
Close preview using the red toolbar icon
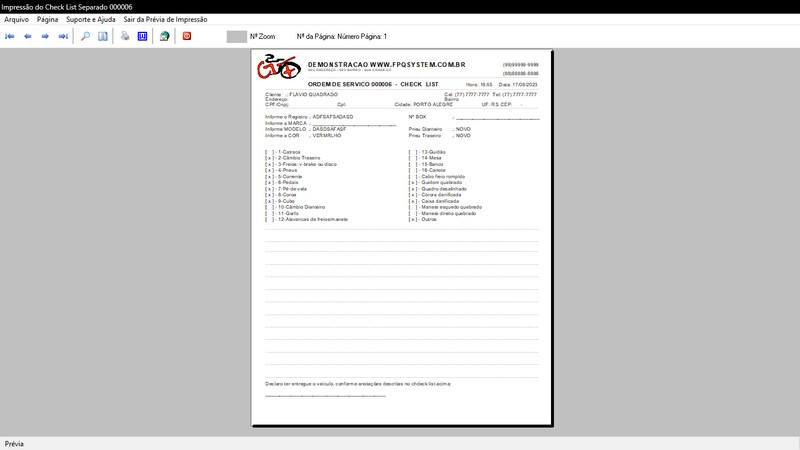[x=187, y=36]
